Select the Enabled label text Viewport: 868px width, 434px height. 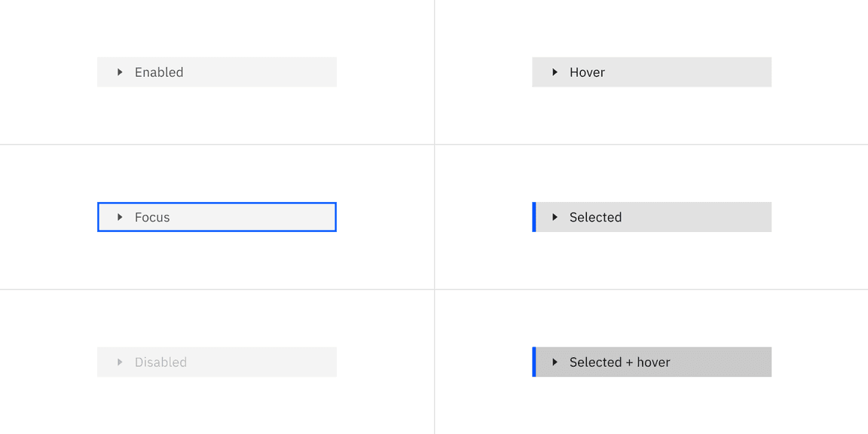(159, 72)
